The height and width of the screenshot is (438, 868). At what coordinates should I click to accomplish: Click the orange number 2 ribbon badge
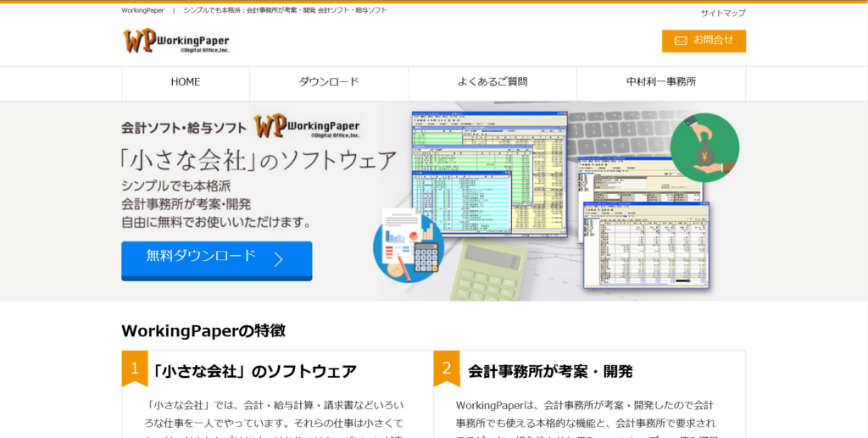coord(447,368)
